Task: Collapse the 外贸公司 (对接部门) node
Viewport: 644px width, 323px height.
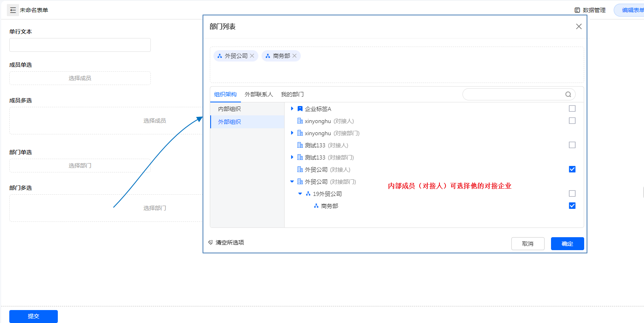Action: pos(292,182)
